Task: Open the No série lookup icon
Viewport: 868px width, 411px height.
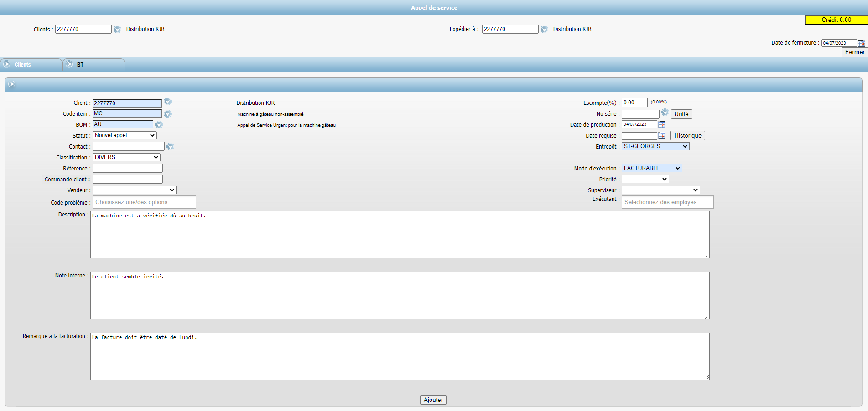Action: 665,113
